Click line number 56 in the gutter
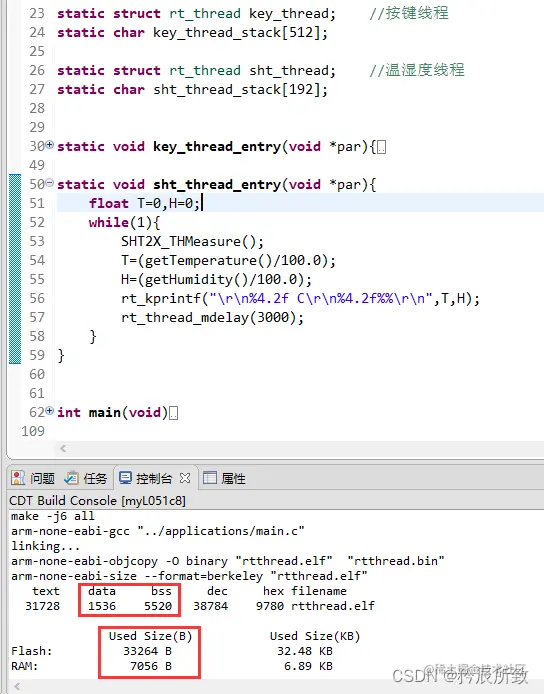This screenshot has height=694, width=544. click(x=37, y=298)
